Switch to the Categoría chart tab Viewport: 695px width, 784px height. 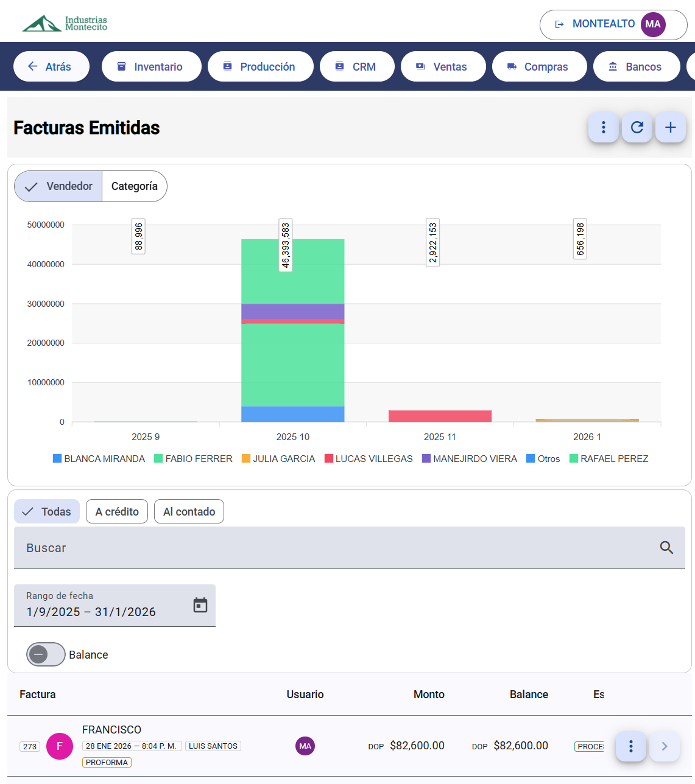pyautogui.click(x=134, y=186)
